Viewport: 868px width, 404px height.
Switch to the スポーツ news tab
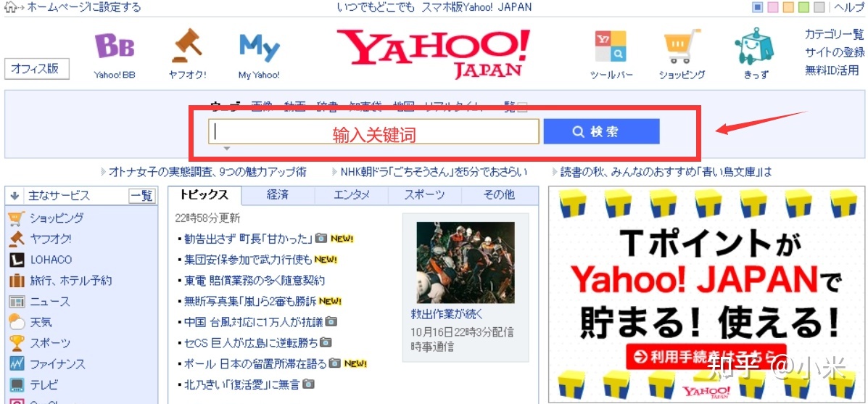[x=425, y=195]
